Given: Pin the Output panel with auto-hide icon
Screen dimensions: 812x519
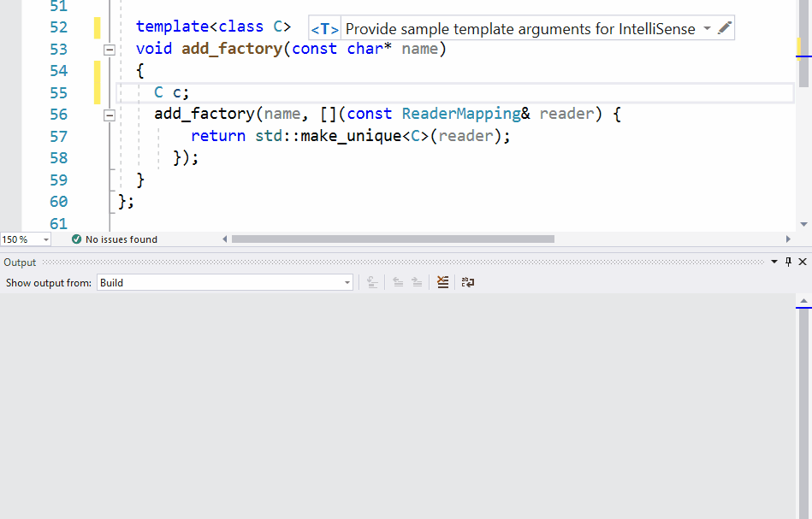Looking at the screenshot, I should point(788,262).
